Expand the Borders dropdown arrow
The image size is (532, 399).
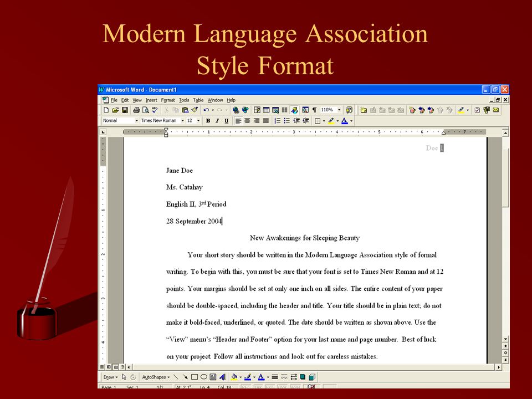pyautogui.click(x=324, y=121)
